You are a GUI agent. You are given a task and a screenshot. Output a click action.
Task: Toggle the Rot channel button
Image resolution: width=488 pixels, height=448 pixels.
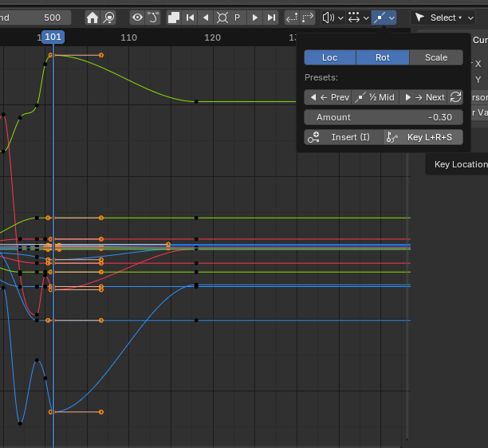coord(383,57)
